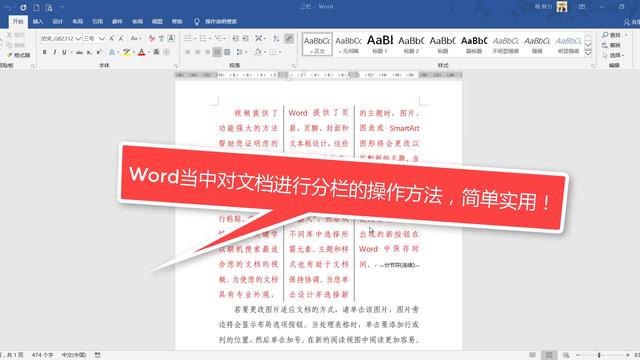This screenshot has height=360, width=640.
Task: Open the Font dialog launcher
Action: click(176, 66)
